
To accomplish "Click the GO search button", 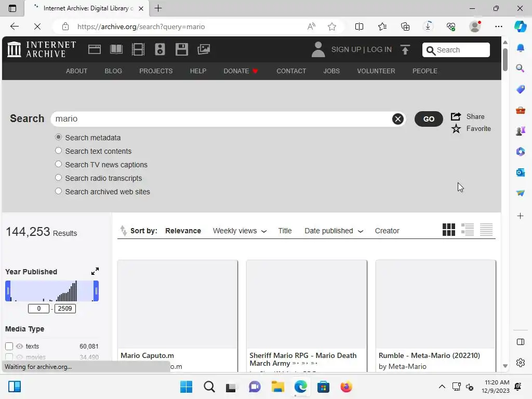I will click(429, 119).
